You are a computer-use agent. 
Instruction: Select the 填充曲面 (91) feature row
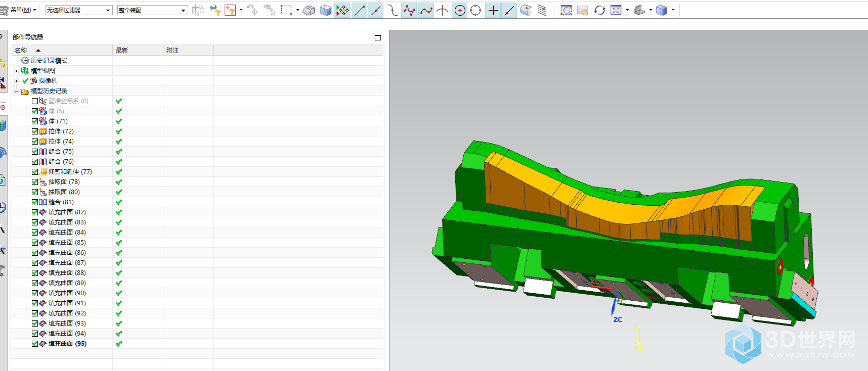(197, 303)
